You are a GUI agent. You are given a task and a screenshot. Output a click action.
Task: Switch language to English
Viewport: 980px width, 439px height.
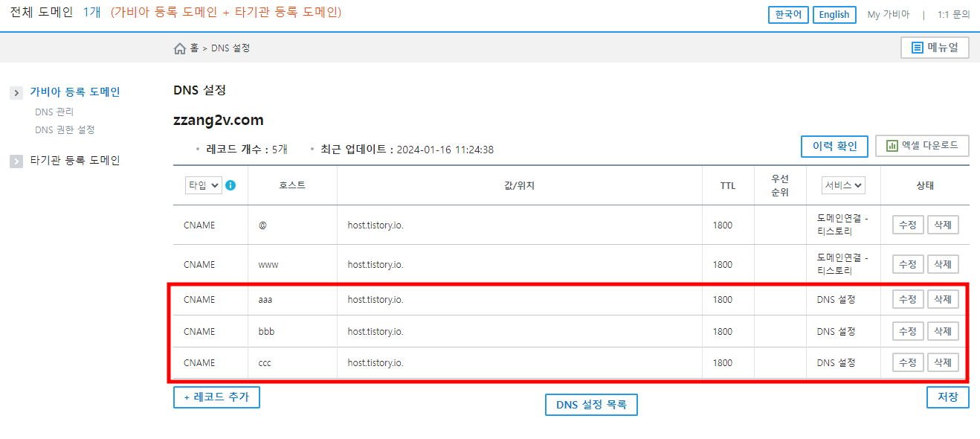[x=834, y=14]
